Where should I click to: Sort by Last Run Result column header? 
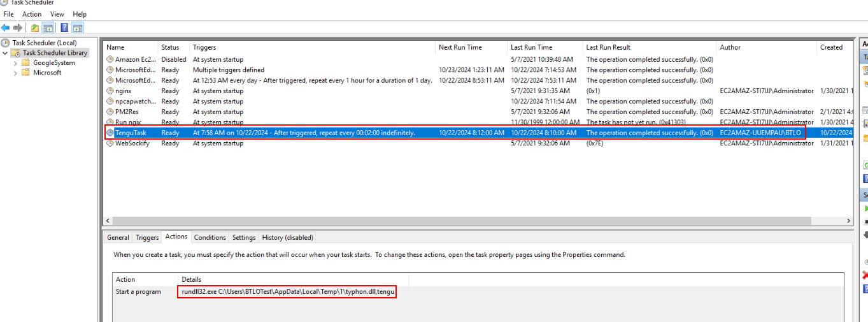point(650,47)
